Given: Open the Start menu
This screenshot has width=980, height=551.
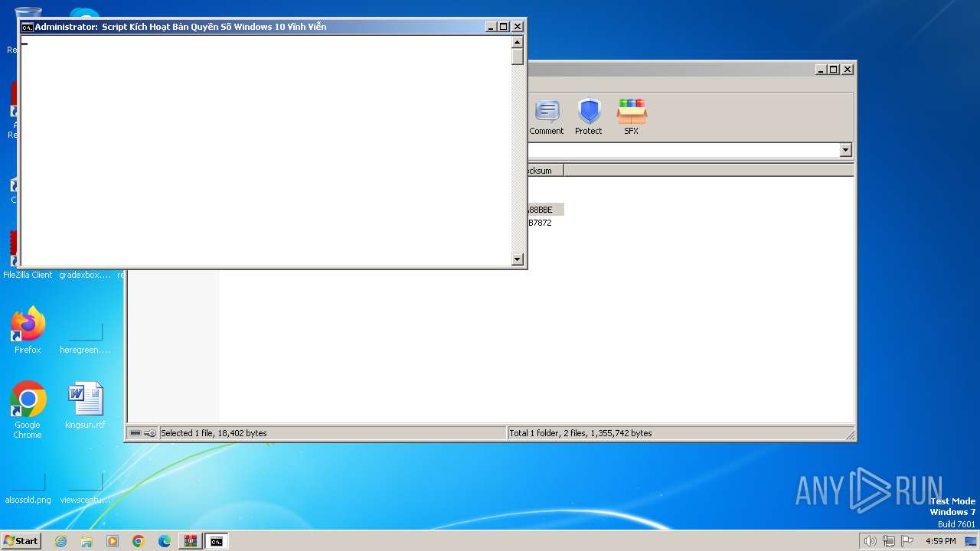Looking at the screenshot, I should (21, 541).
